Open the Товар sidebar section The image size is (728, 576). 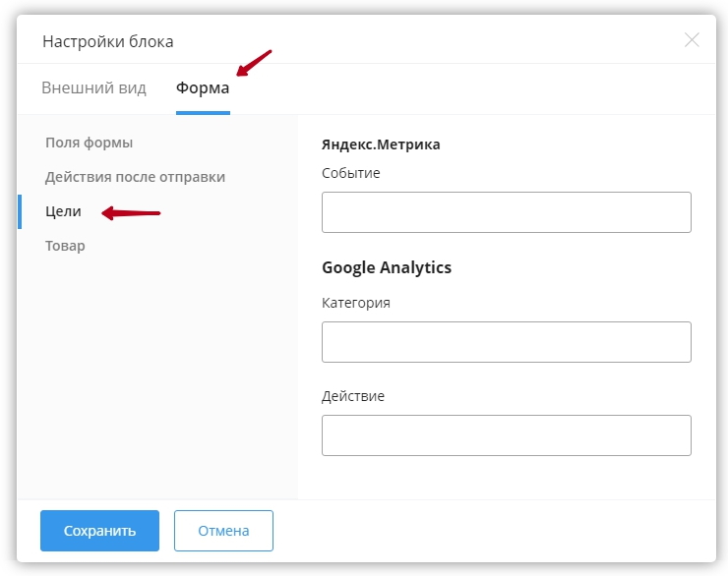click(65, 246)
